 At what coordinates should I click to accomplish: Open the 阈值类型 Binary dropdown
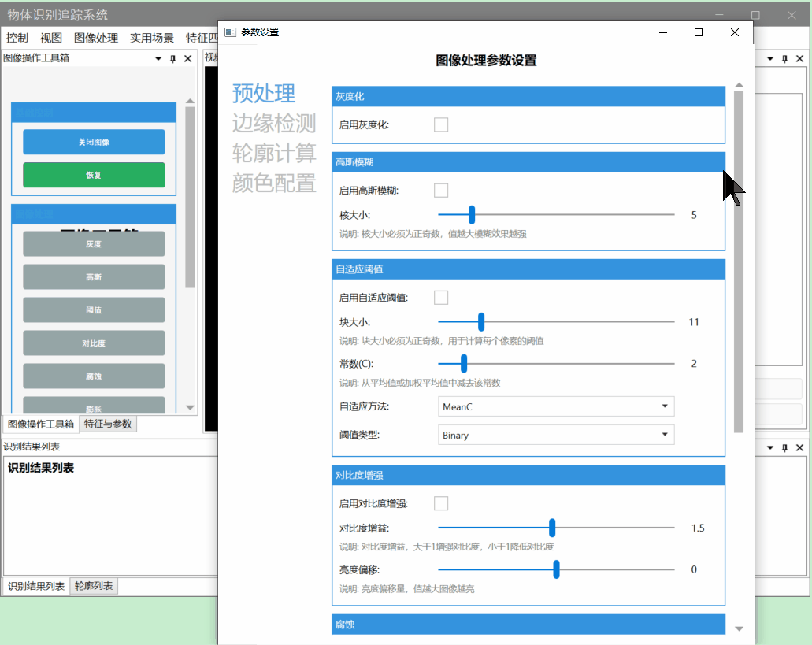point(556,435)
